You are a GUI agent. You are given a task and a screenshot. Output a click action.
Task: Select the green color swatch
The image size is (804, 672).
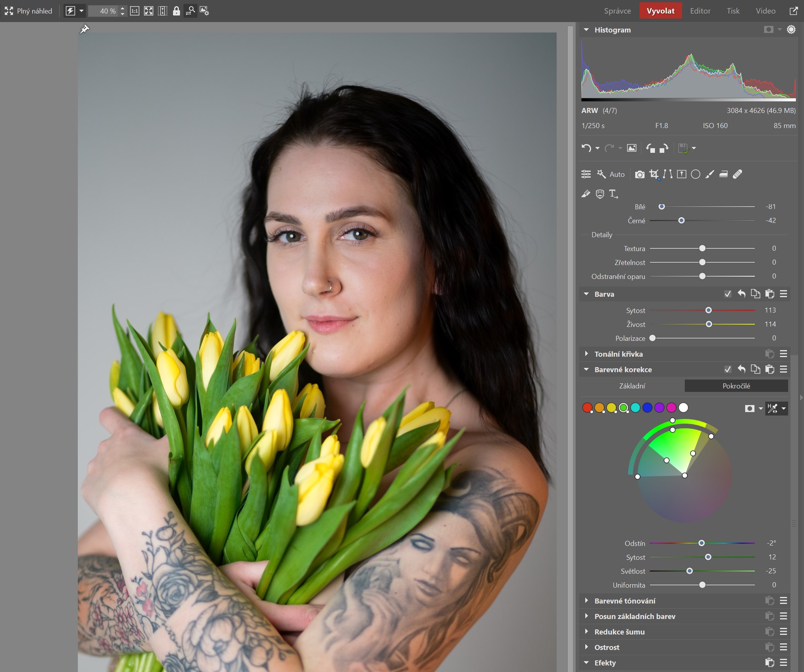tap(623, 407)
